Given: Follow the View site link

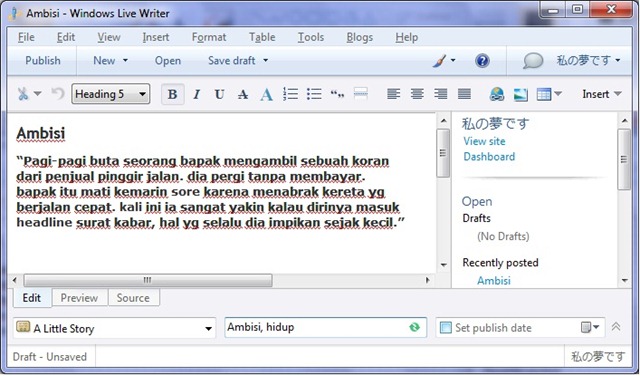Looking at the screenshot, I should [484, 141].
